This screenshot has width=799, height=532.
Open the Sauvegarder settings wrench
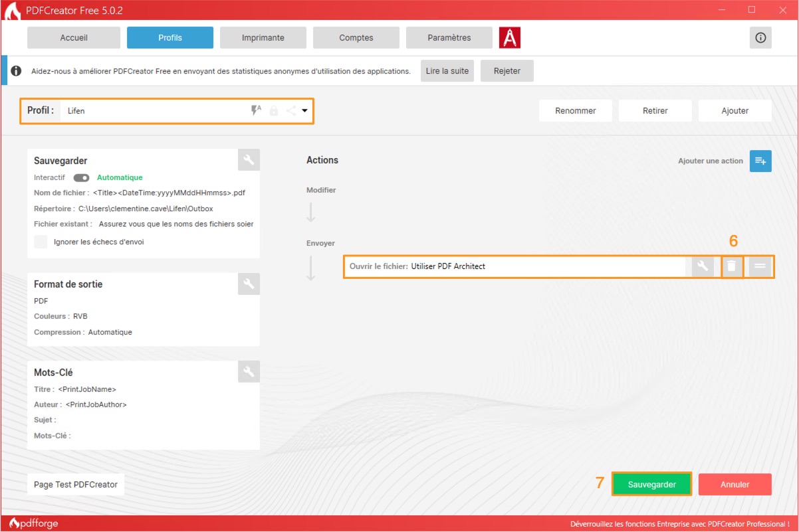pyautogui.click(x=249, y=159)
